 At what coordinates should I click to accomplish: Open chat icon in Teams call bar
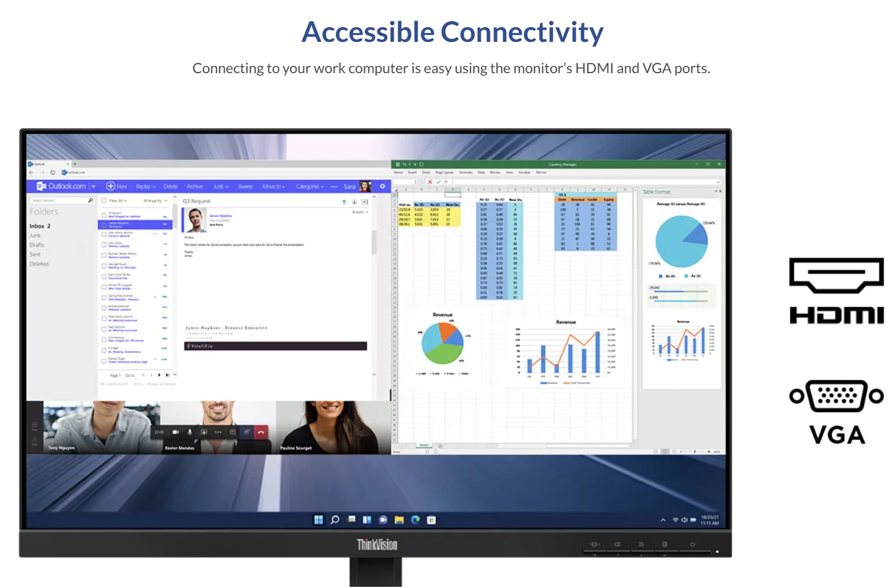click(x=233, y=432)
